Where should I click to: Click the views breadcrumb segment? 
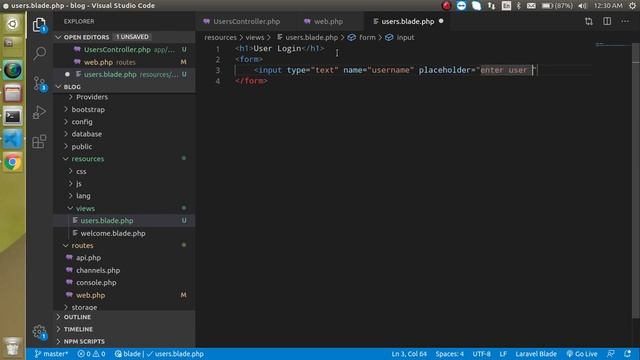click(254, 37)
